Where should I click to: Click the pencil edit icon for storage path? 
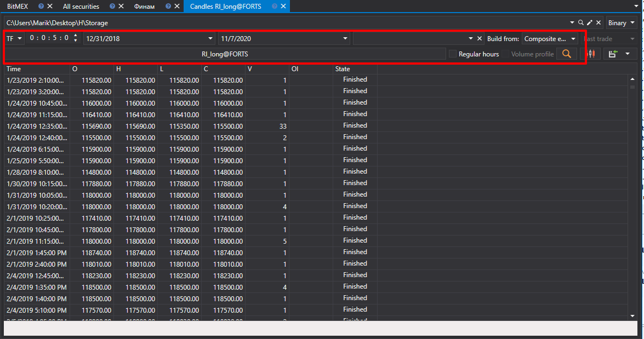click(x=590, y=22)
